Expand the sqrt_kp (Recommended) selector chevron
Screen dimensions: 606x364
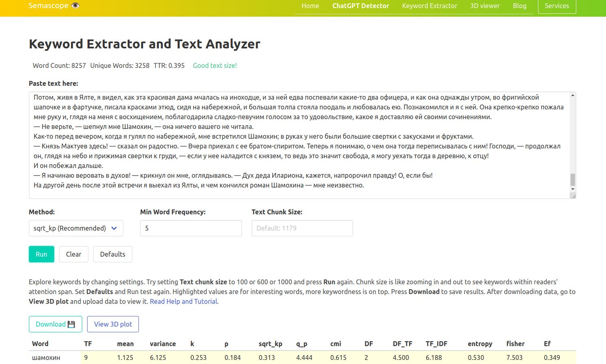pos(114,228)
